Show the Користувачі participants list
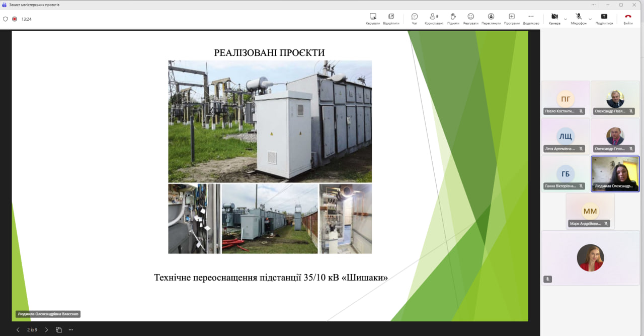 pos(434,19)
